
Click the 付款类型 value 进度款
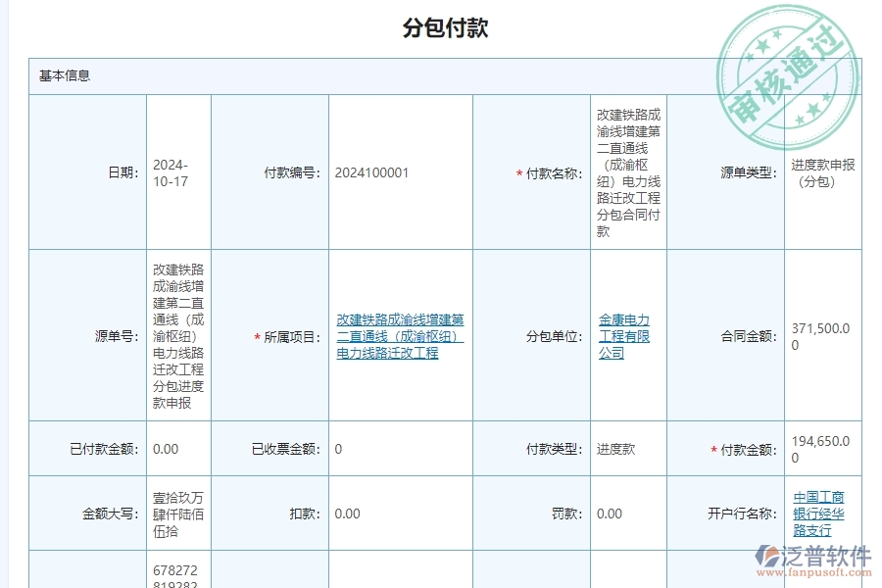pyautogui.click(x=615, y=448)
